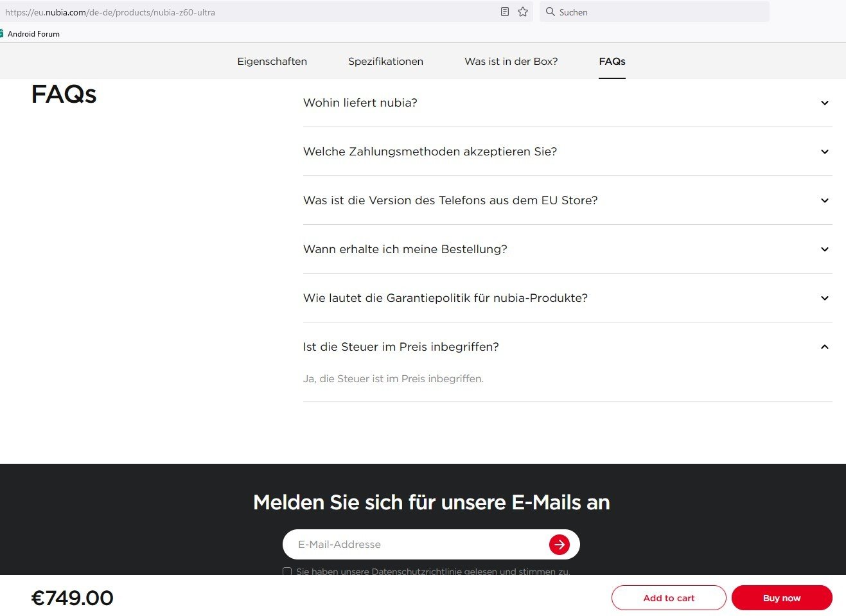Open the 'Was ist in der Box?' tab
The image size is (846, 616).
point(511,62)
